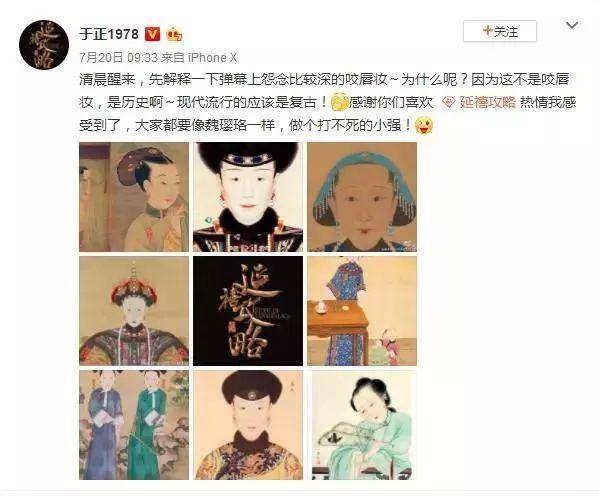Click the grinning emoji ending the post
The height and width of the screenshot is (496, 599).
(424, 125)
